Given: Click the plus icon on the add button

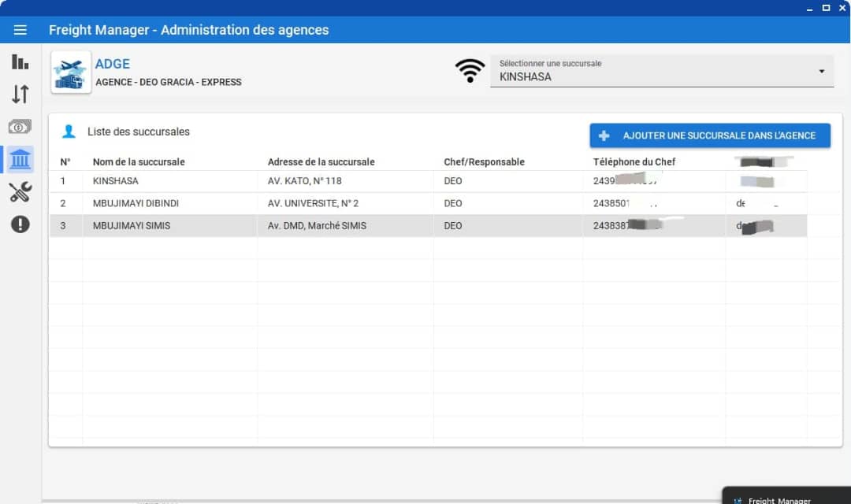Looking at the screenshot, I should 604,135.
